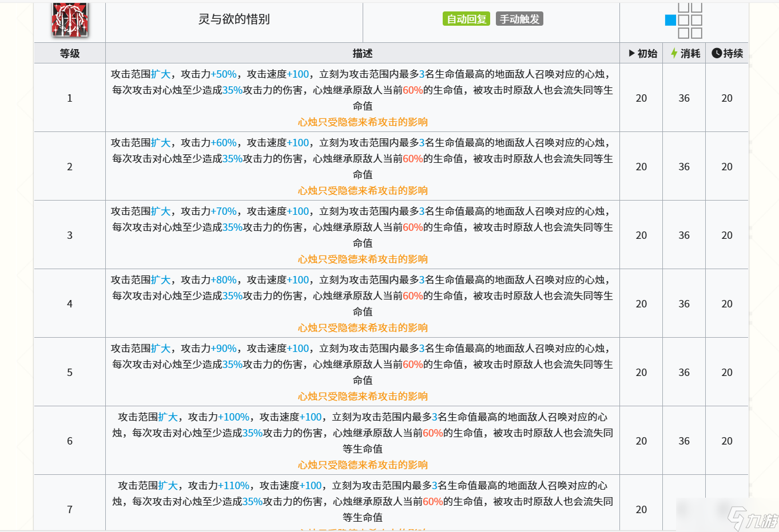
Task: Collapse the 等级 header column
Action: pos(70,53)
